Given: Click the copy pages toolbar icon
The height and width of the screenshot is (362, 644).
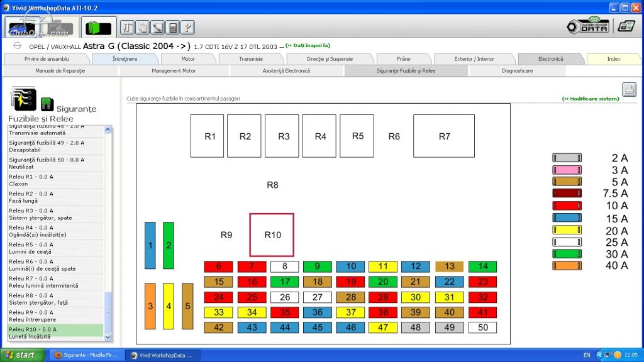Looking at the screenshot, I should click(x=143, y=28).
